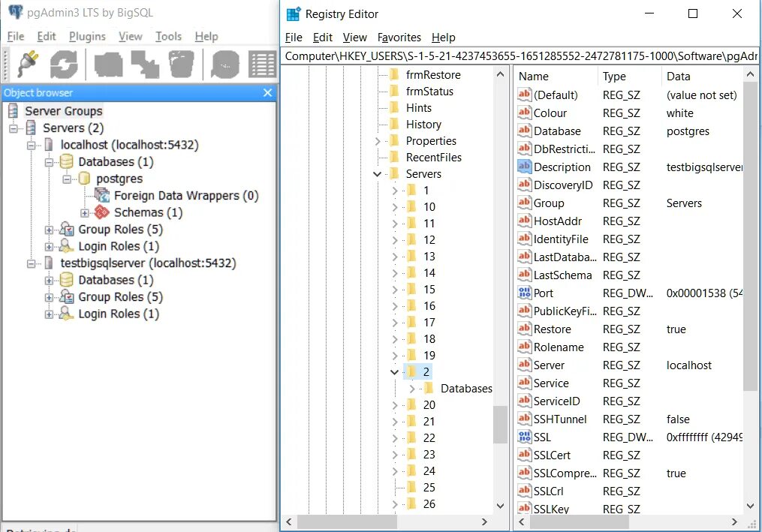Select the History registry key
762x532 pixels.
pyautogui.click(x=423, y=125)
